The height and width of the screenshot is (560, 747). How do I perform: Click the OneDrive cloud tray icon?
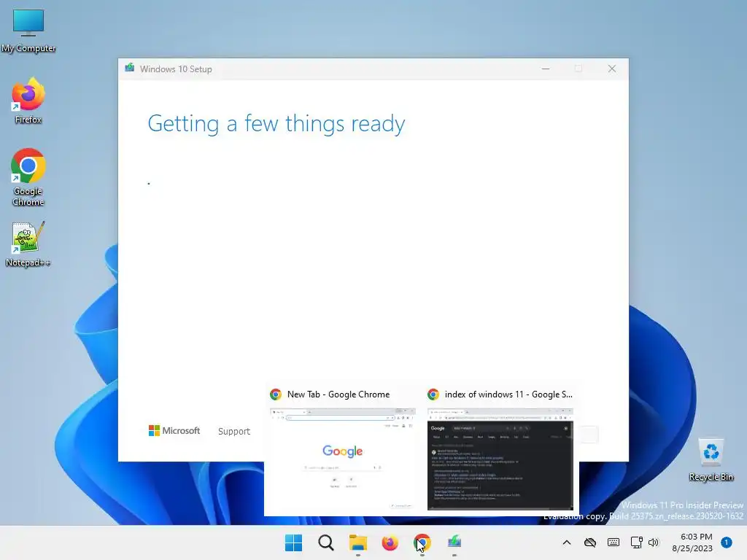[590, 542]
